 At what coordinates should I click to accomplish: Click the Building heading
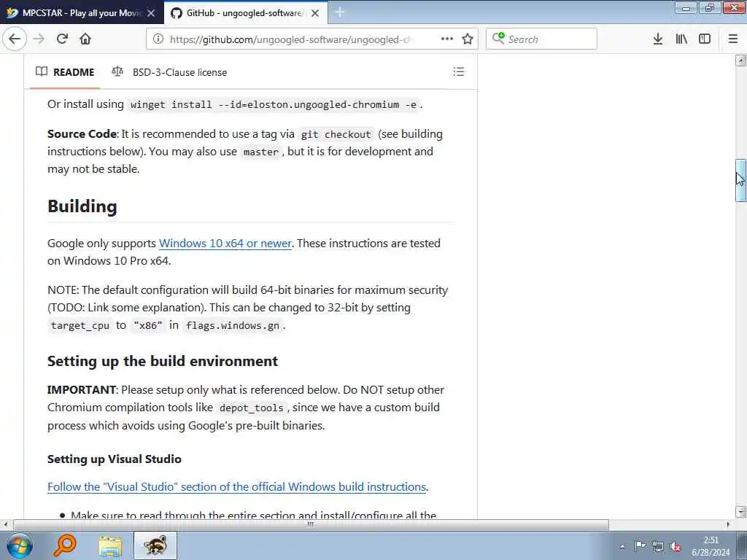pos(82,206)
